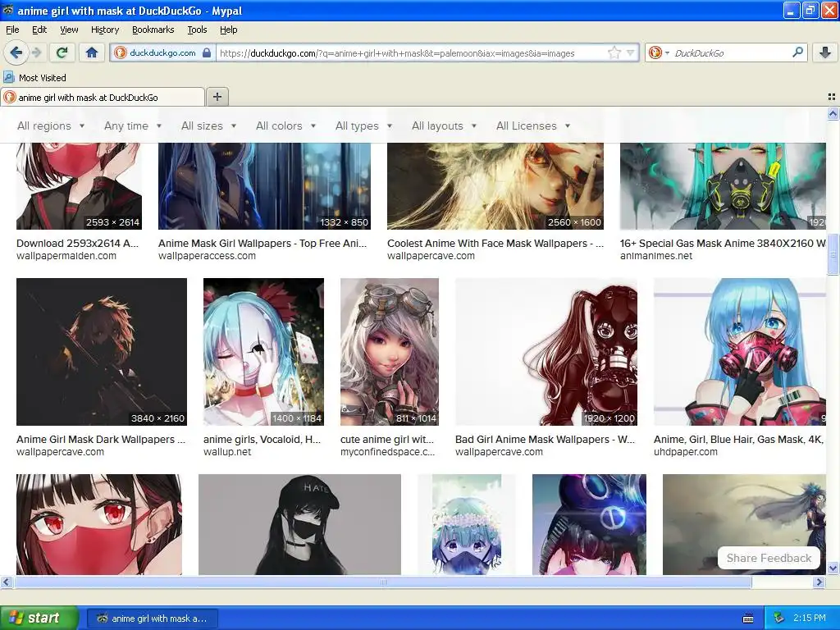The height and width of the screenshot is (630, 840).
Task: Click the Mypal taskbar button
Action: (153, 619)
